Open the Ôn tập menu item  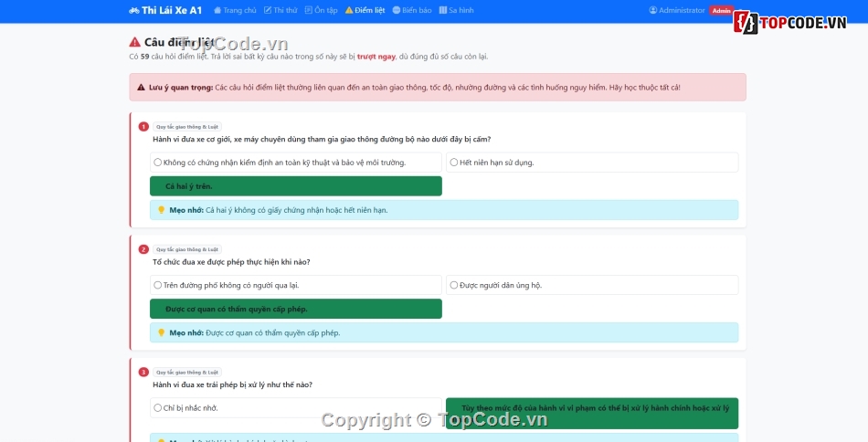pos(321,10)
